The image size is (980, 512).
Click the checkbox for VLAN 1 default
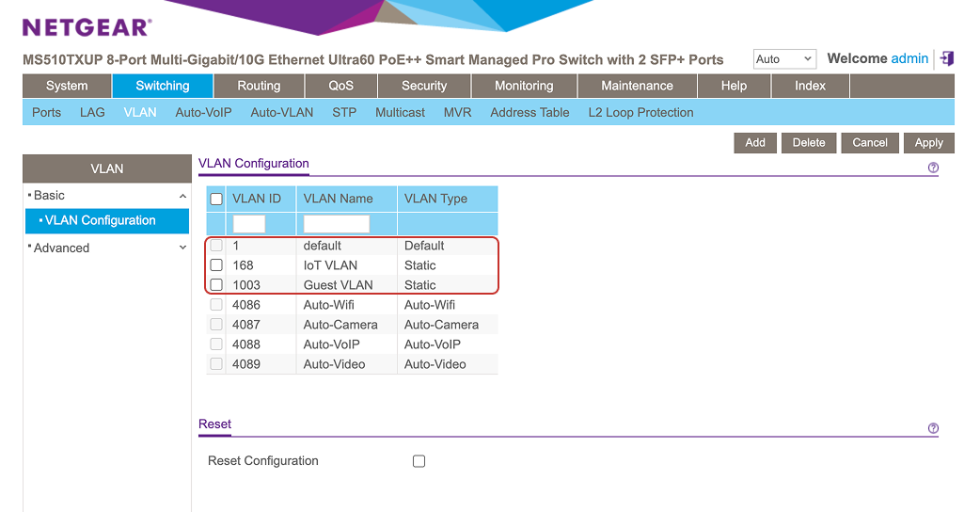216,245
